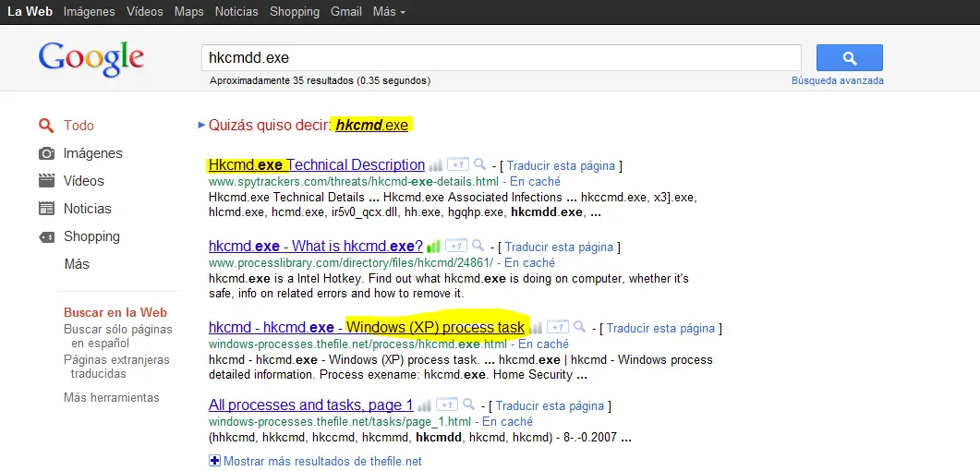
Task: Click Traducir esta página for What is hkcmd.exe result
Action: click(559, 248)
